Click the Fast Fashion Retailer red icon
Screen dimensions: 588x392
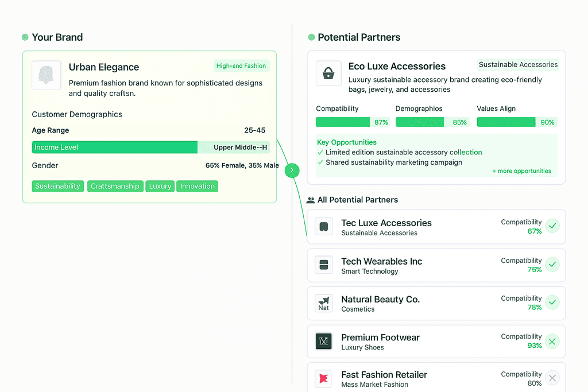point(324,378)
